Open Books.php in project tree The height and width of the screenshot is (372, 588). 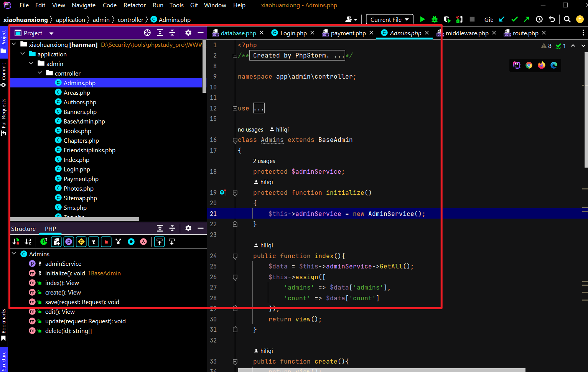pyautogui.click(x=77, y=131)
